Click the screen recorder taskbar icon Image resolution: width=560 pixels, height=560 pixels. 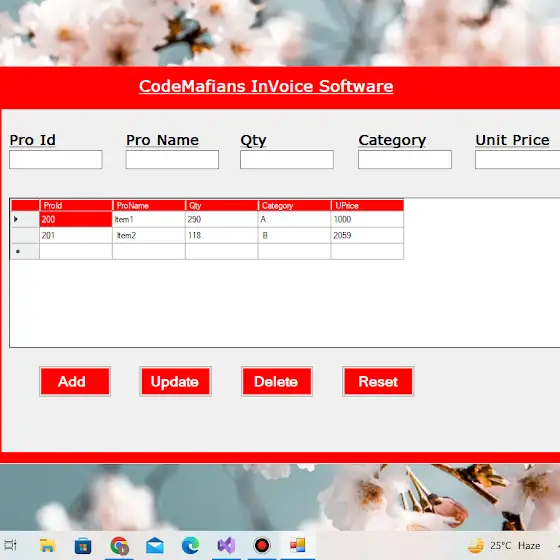(262, 545)
